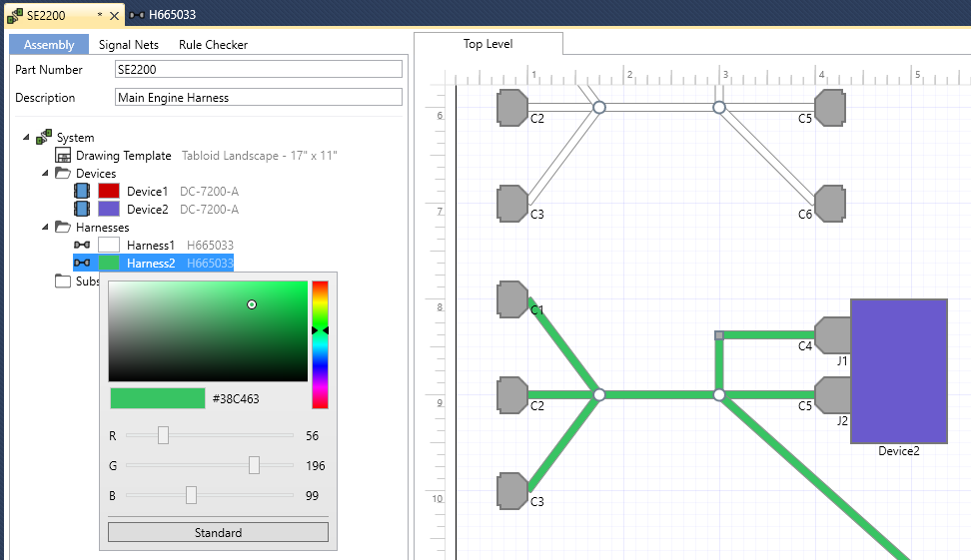Collapse the Devices folder node
The image size is (971, 560).
coord(45,174)
